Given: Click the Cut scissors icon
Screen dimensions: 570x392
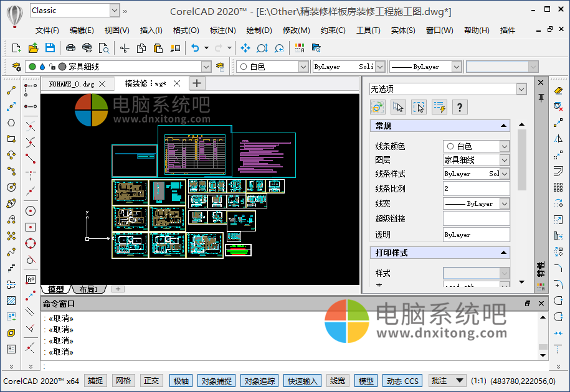Looking at the screenshot, I should pyautogui.click(x=125, y=48).
